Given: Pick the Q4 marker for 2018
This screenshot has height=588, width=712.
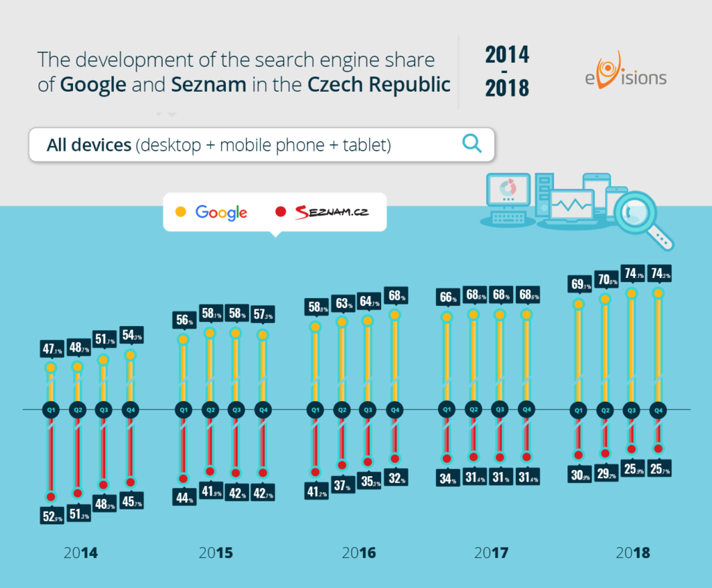Looking at the screenshot, I should [x=658, y=410].
